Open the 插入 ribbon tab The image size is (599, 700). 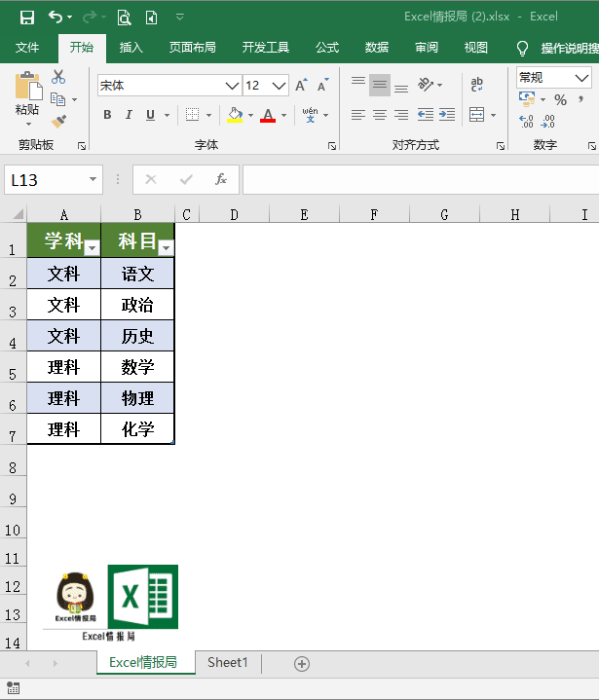point(131,48)
